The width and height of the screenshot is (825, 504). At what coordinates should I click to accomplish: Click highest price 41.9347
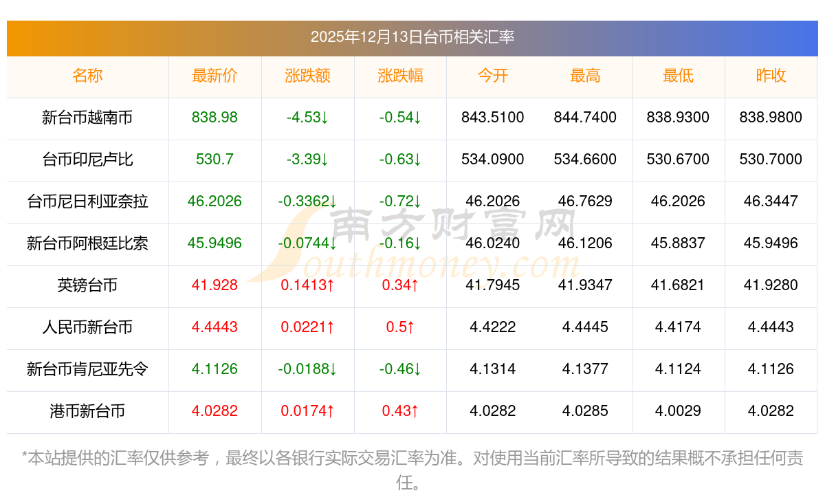[x=586, y=285]
